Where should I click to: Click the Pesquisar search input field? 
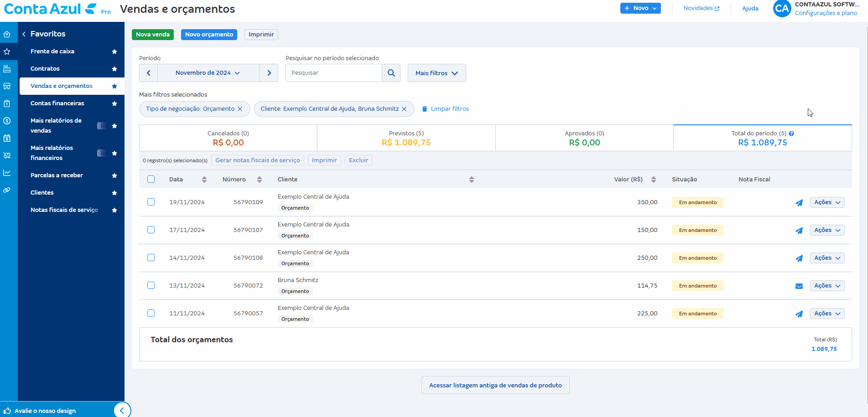click(x=333, y=73)
